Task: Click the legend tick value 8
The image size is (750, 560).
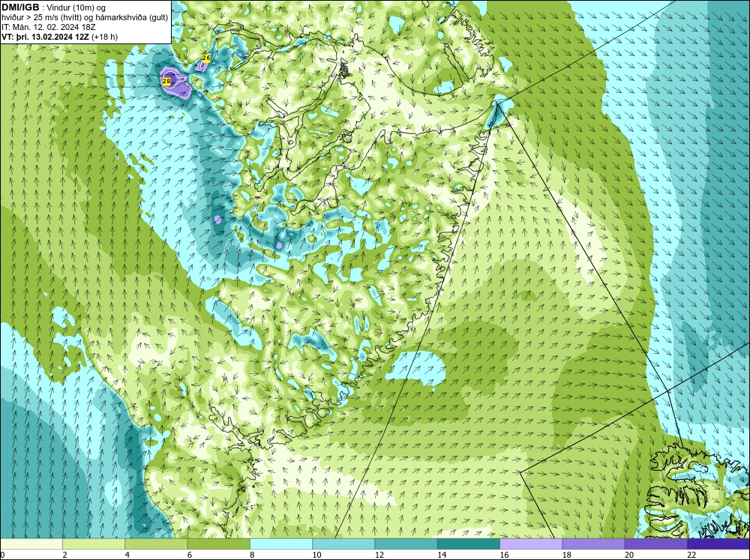Action: click(x=252, y=555)
